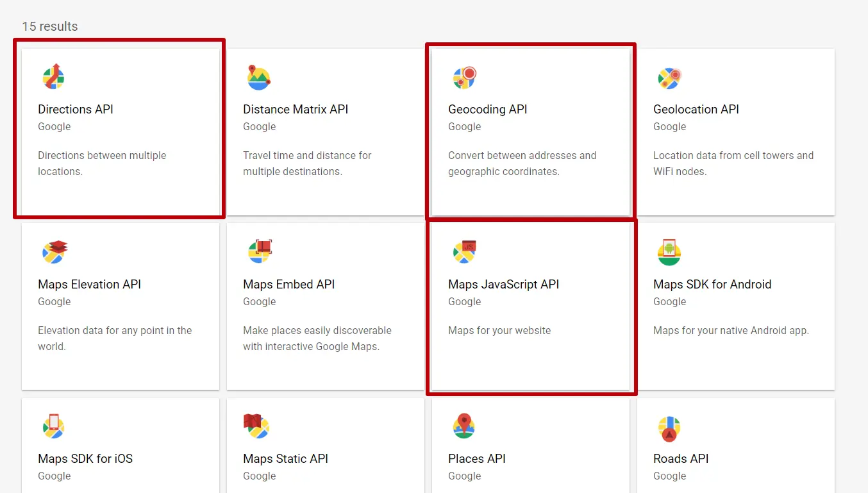Click the Maps SDK for iOS icon
Image resolution: width=868 pixels, height=493 pixels.
click(x=54, y=426)
